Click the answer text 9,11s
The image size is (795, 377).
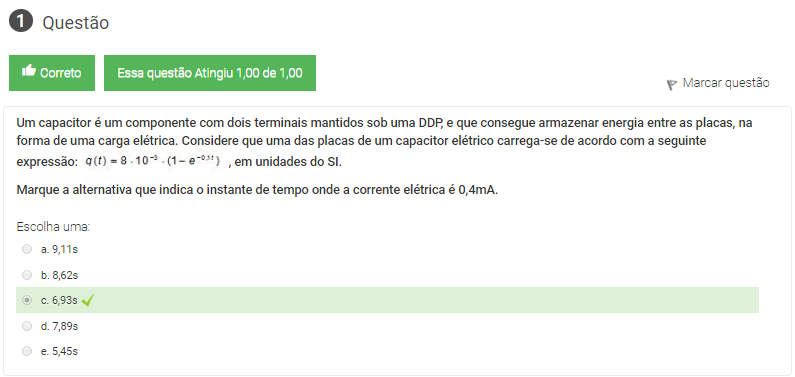65,249
